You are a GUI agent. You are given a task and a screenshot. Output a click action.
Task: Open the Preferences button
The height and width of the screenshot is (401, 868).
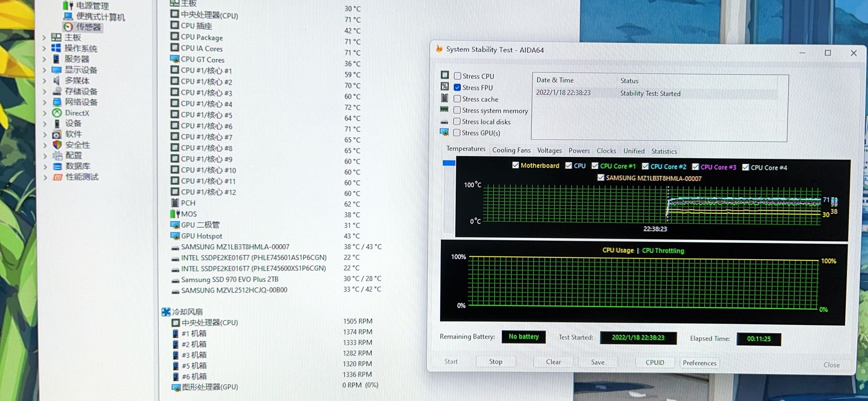pyautogui.click(x=699, y=363)
